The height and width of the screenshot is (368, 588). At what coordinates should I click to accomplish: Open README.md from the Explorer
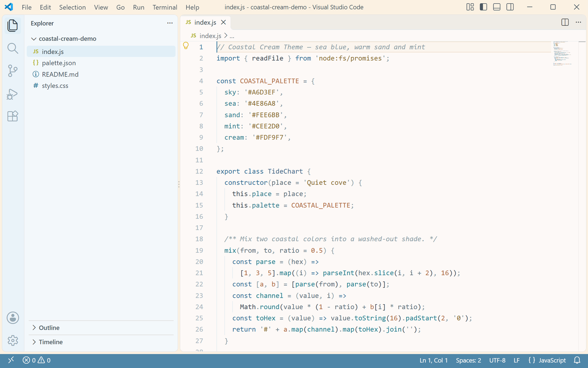coord(101,74)
